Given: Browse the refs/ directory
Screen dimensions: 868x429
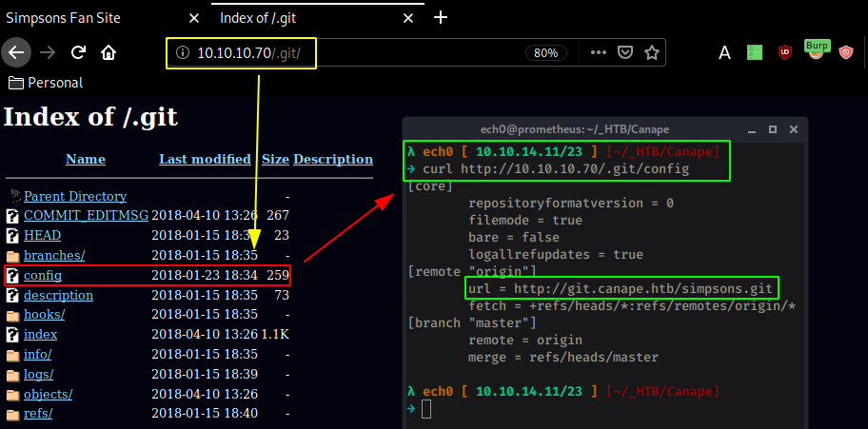Looking at the screenshot, I should [38, 414].
